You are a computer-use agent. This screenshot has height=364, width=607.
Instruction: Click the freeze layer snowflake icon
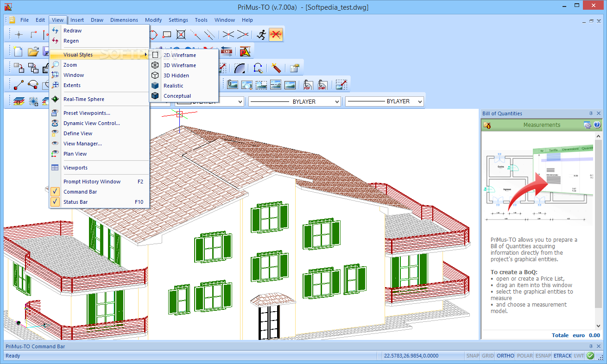pos(33,101)
